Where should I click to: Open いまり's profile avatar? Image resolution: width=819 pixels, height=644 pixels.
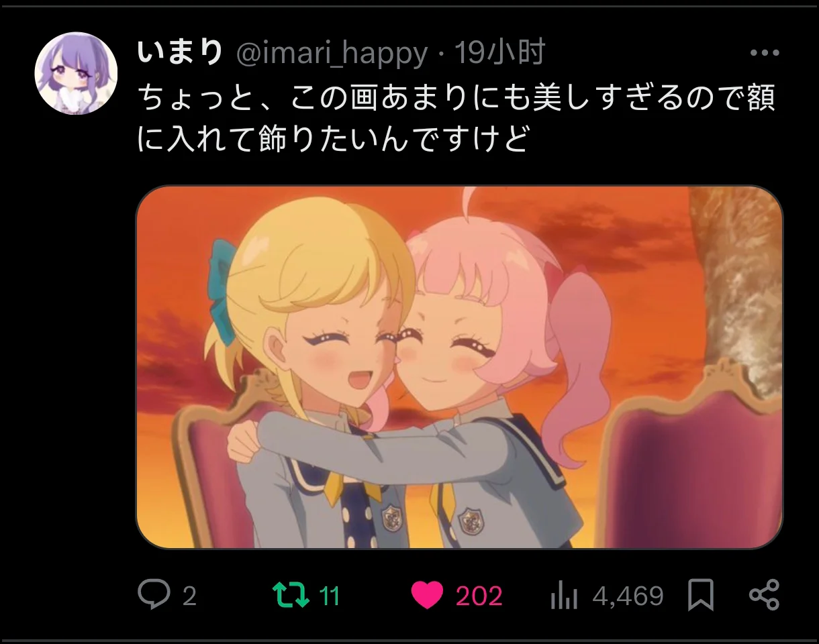(76, 73)
